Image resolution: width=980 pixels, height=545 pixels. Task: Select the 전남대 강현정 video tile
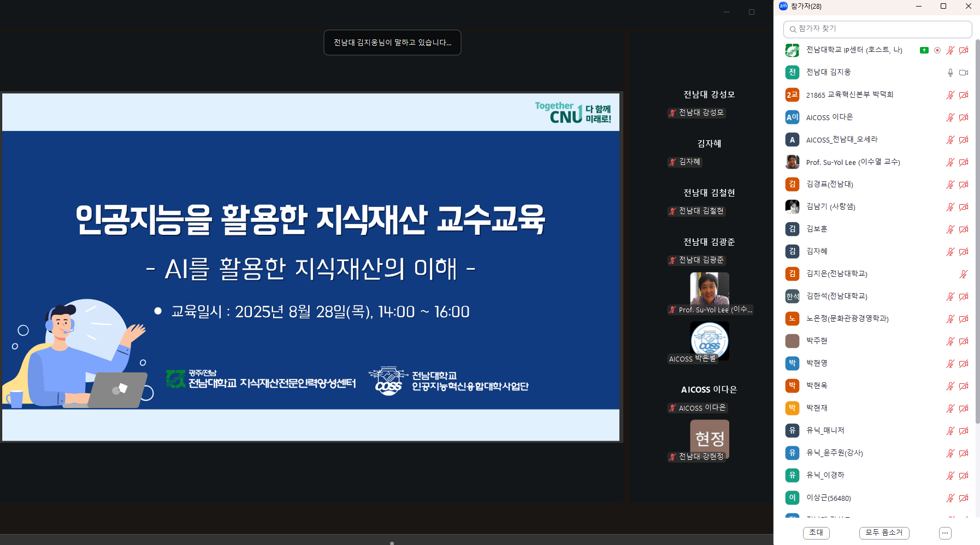[x=710, y=439]
